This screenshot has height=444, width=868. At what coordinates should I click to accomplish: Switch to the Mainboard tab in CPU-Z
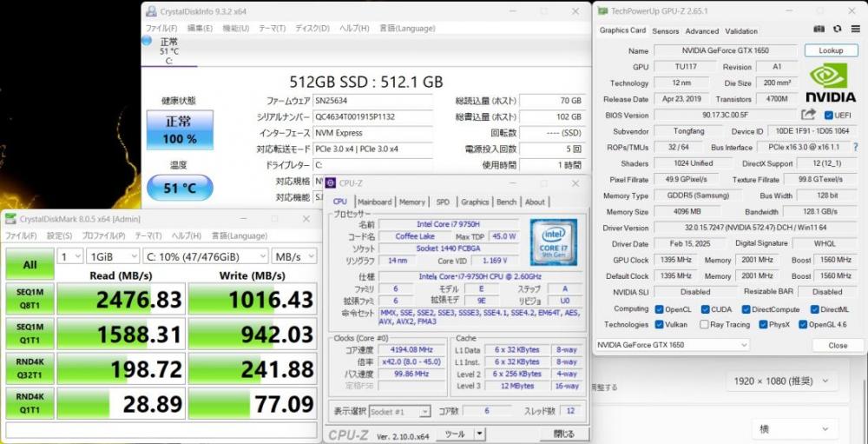click(374, 202)
